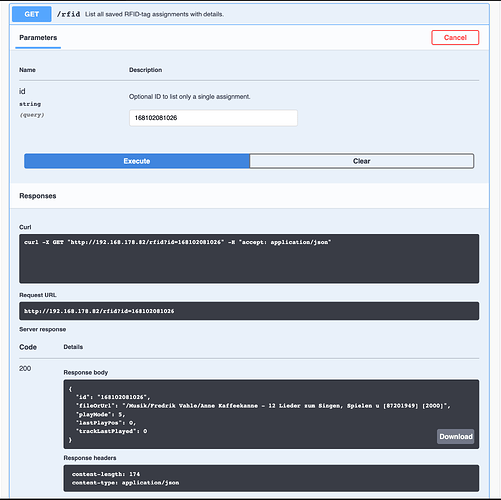Download the response body
The width and height of the screenshot is (501, 500).
click(x=455, y=436)
